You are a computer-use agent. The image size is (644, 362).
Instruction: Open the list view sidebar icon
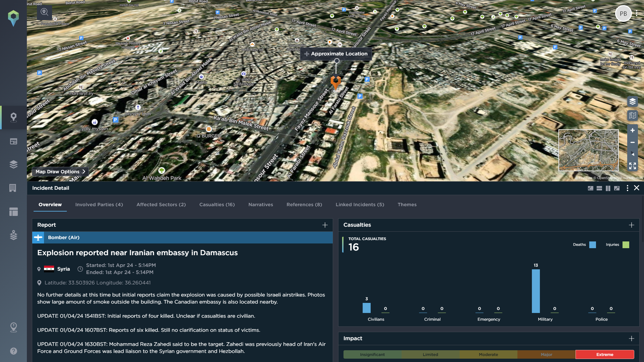click(x=13, y=141)
